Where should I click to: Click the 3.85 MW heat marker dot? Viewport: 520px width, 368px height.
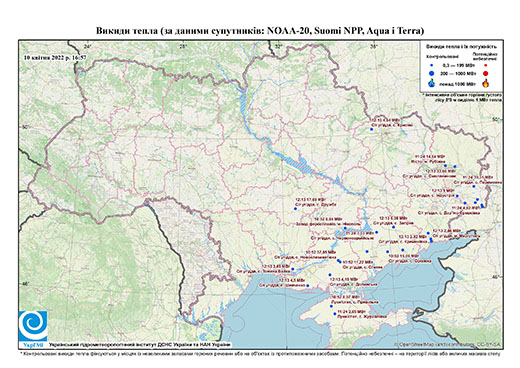click(293, 269)
